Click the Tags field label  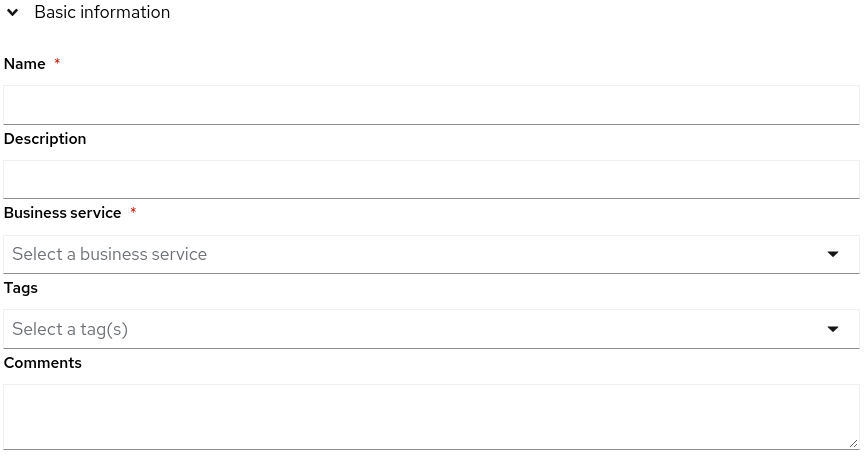[21, 288]
